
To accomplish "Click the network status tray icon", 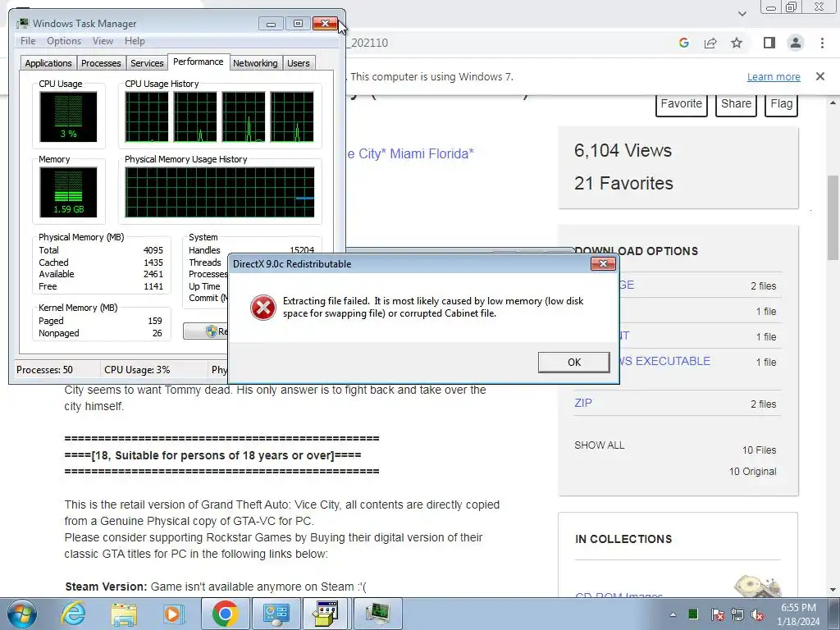I will tap(737, 614).
